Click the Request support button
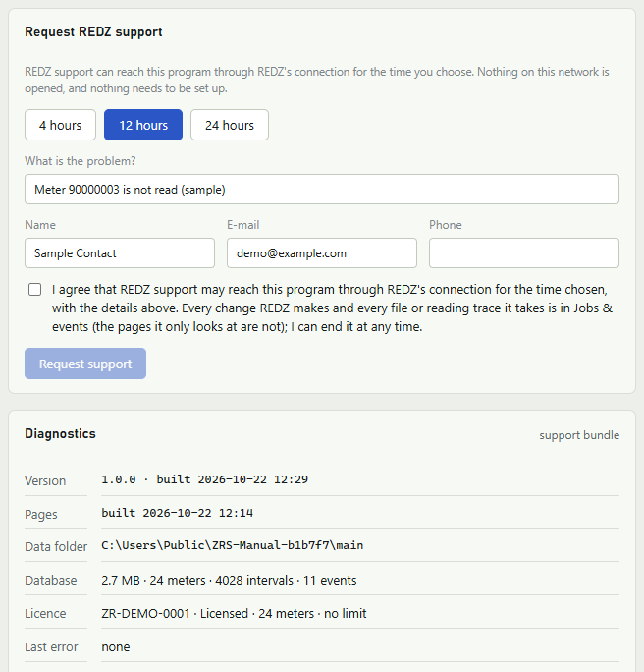Viewport: 644px width, 672px height. [85, 364]
